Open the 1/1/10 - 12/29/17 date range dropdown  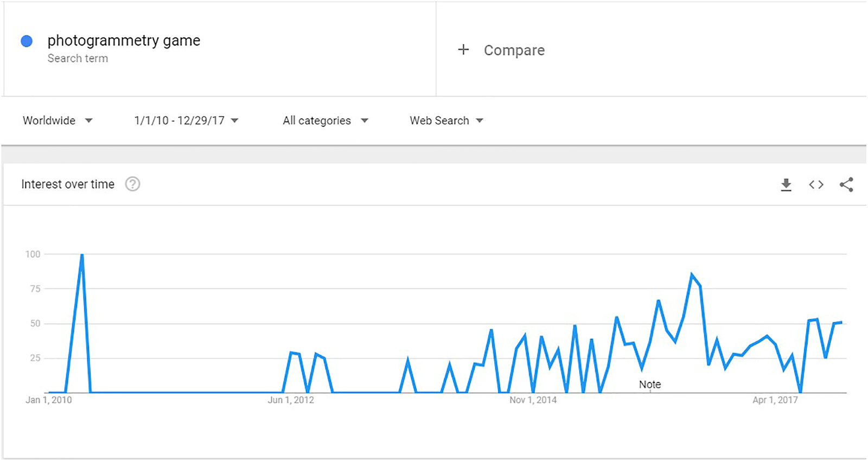click(186, 120)
